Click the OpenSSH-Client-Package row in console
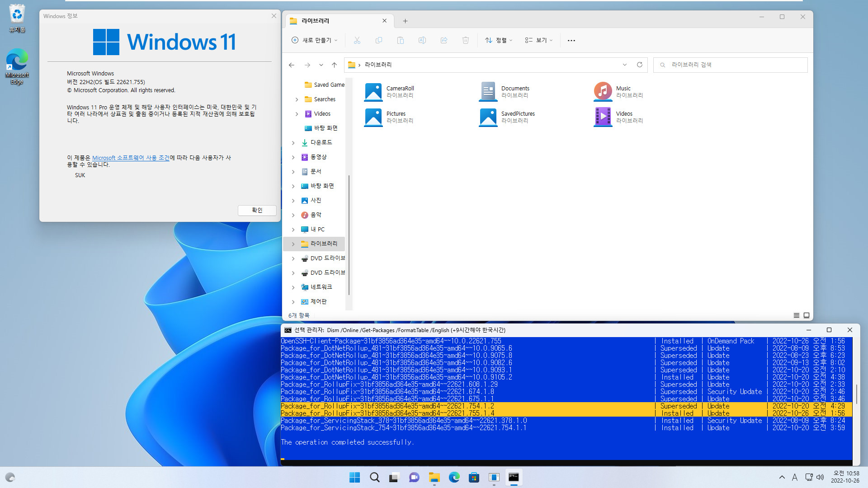The width and height of the screenshot is (868, 488). (x=563, y=341)
